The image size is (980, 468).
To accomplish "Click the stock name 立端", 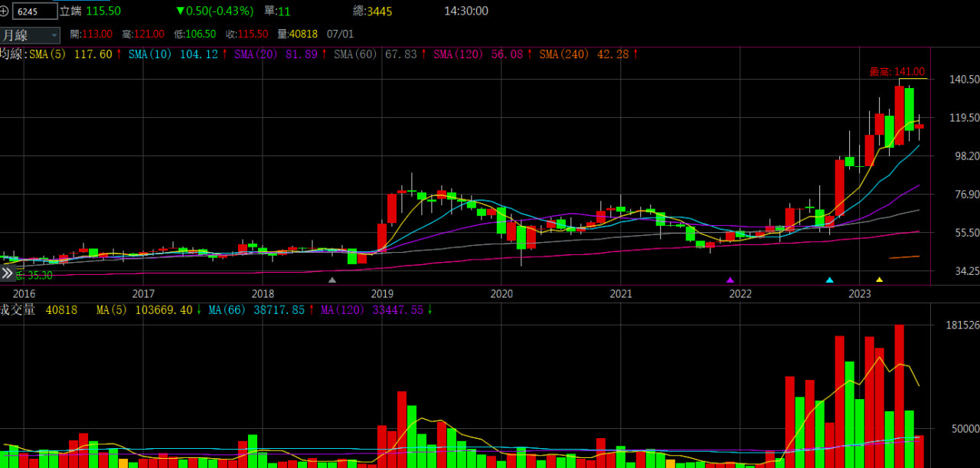I will (x=70, y=11).
